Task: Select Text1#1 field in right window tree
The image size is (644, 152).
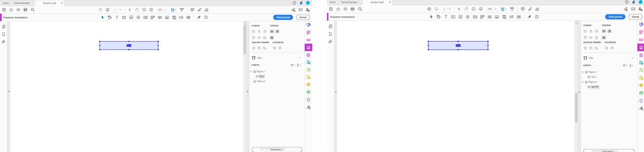Action: (x=595, y=87)
